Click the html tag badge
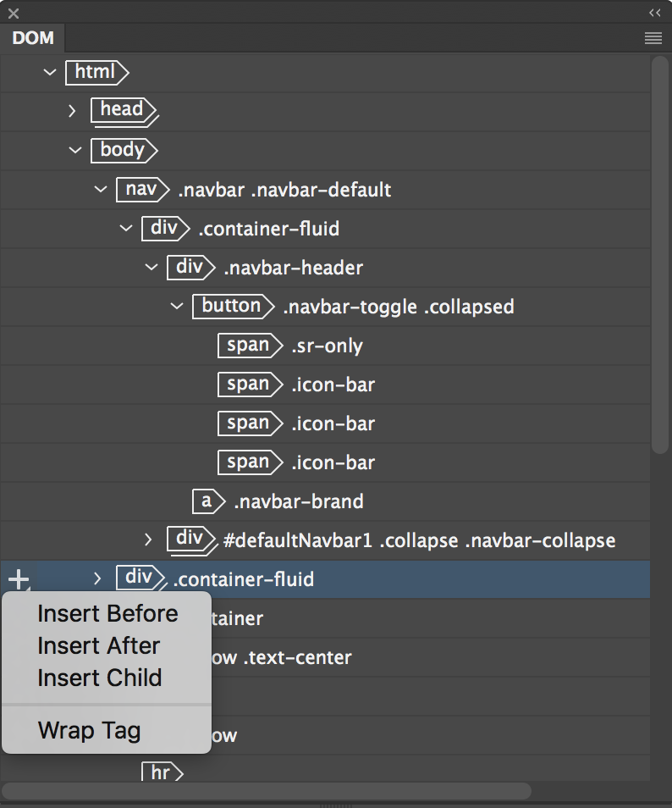Viewport: 672px width, 808px height. (x=96, y=73)
